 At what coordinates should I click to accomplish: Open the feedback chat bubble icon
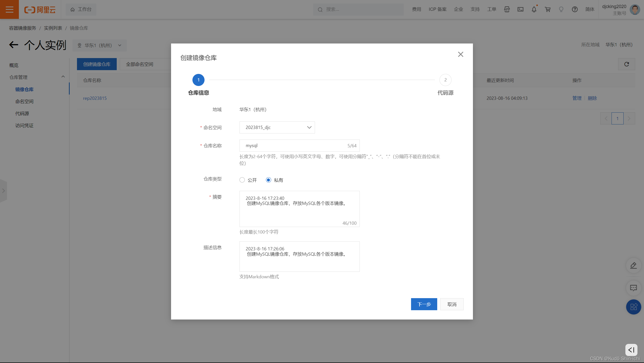633,288
